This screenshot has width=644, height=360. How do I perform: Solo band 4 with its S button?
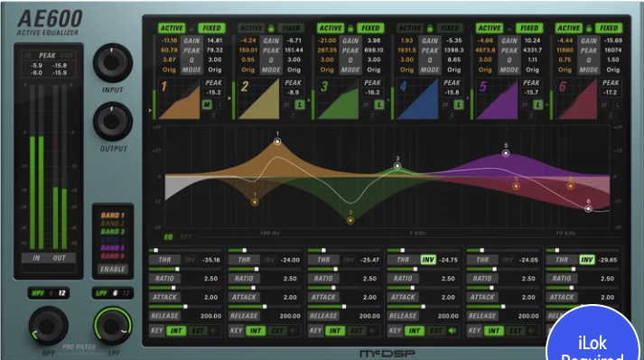(452, 115)
